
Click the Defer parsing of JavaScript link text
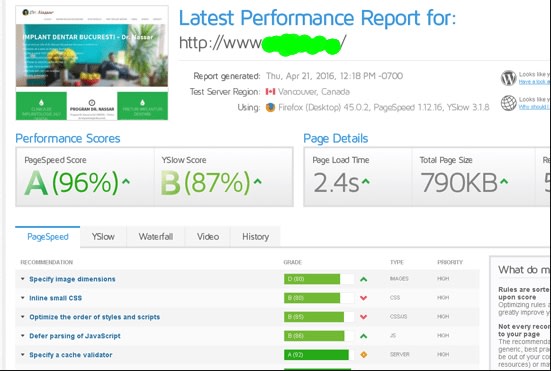coord(75,336)
